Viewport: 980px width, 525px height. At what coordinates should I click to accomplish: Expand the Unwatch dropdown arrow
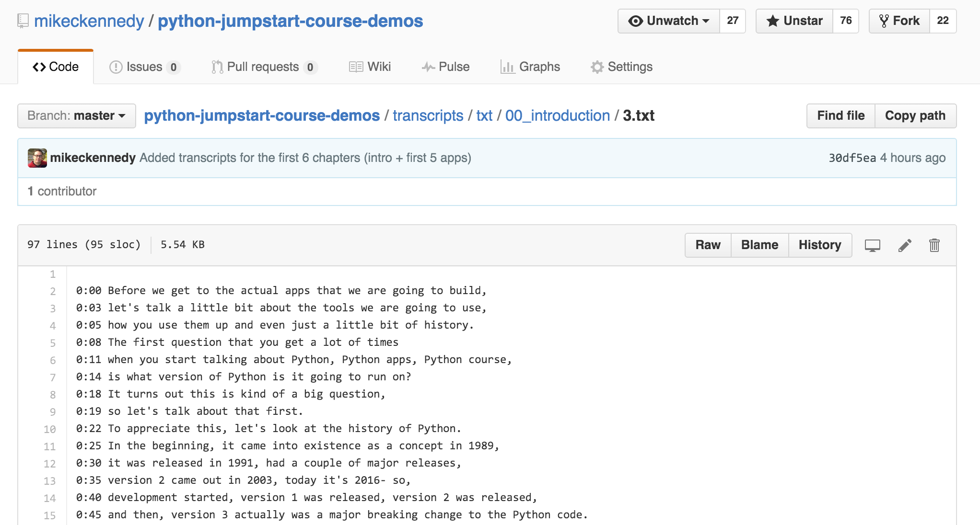pyautogui.click(x=705, y=21)
